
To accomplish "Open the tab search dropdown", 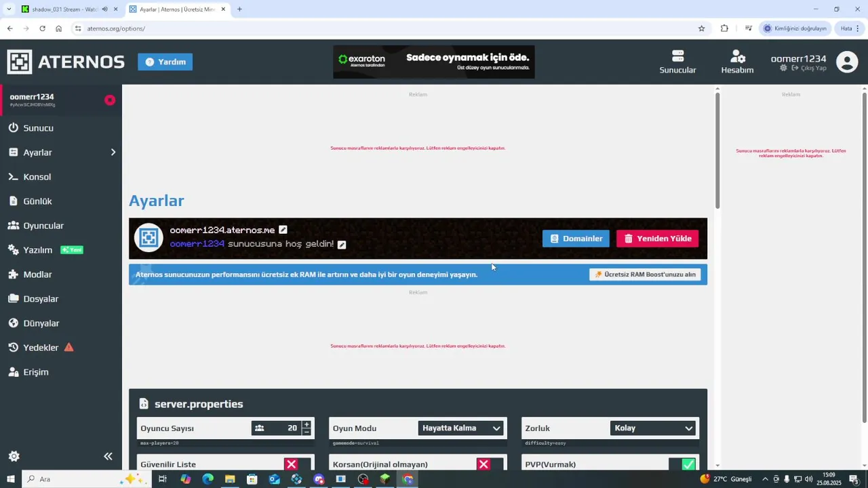I will 9,9.
